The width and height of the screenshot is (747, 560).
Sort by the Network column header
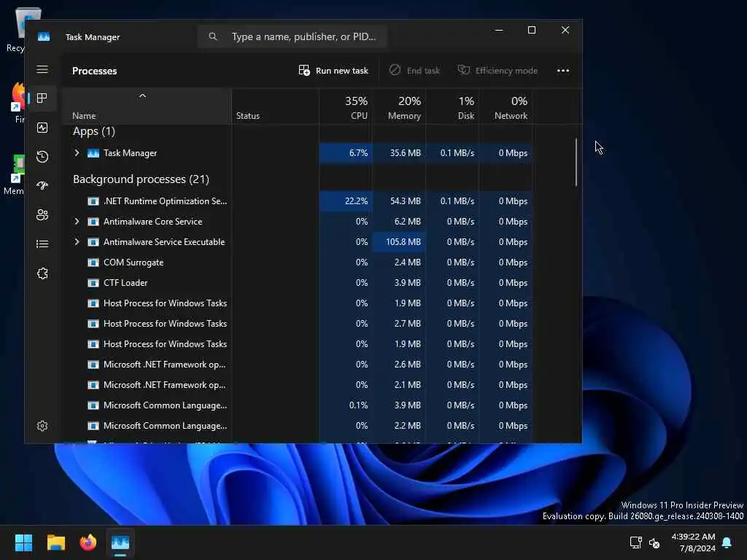click(506, 108)
